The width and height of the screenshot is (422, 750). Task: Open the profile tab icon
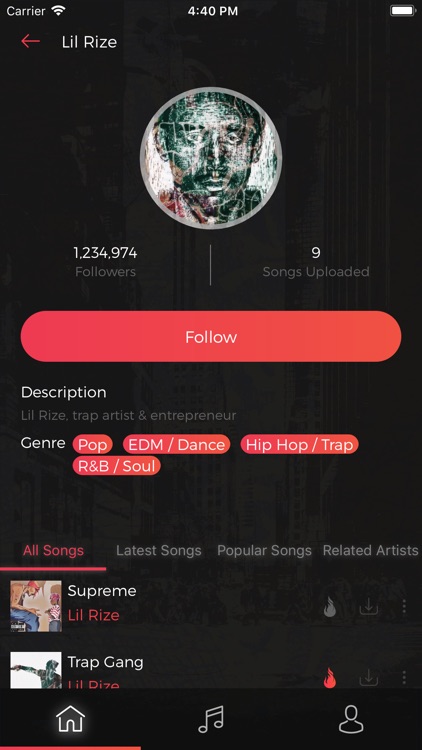[x=351, y=719]
